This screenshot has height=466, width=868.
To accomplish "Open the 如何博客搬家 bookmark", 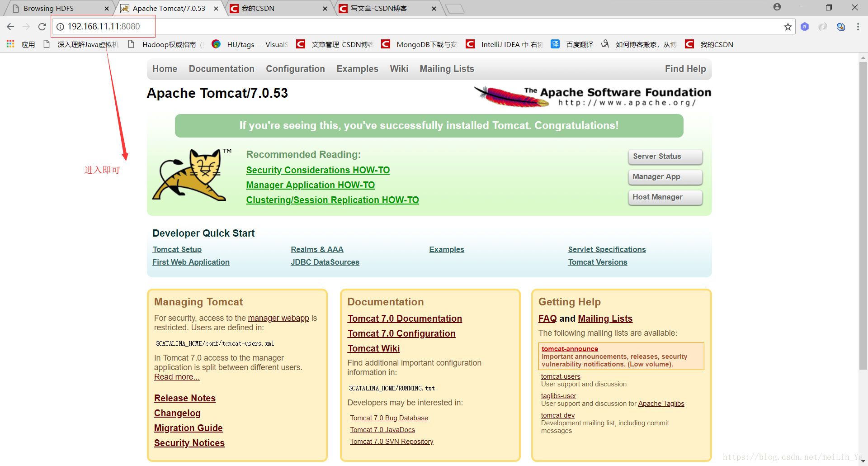I will [639, 44].
